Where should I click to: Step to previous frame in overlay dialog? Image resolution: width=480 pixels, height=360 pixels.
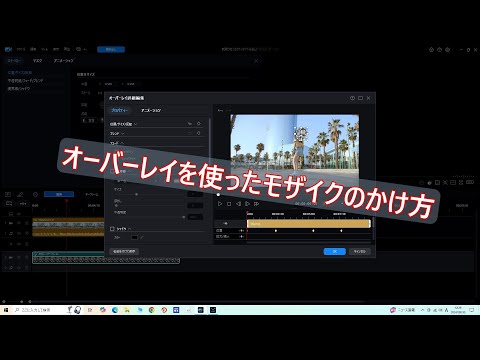[x=238, y=204]
